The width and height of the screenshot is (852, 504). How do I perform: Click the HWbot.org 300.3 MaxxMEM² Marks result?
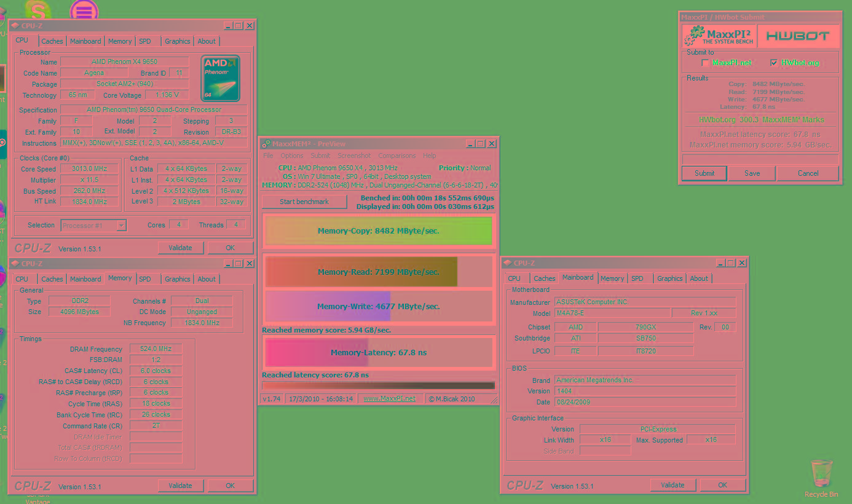point(761,120)
